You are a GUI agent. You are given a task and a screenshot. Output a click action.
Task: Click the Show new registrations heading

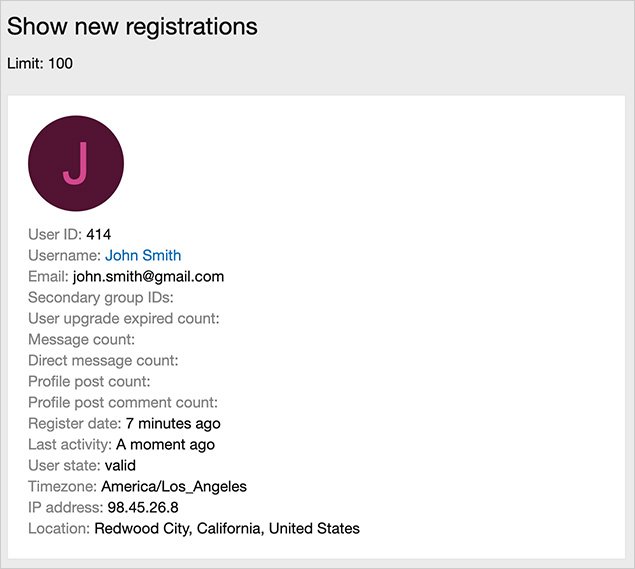pos(132,27)
